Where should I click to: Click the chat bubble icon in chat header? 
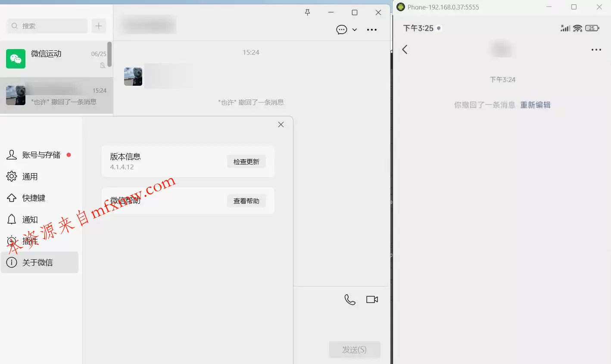pyautogui.click(x=342, y=30)
